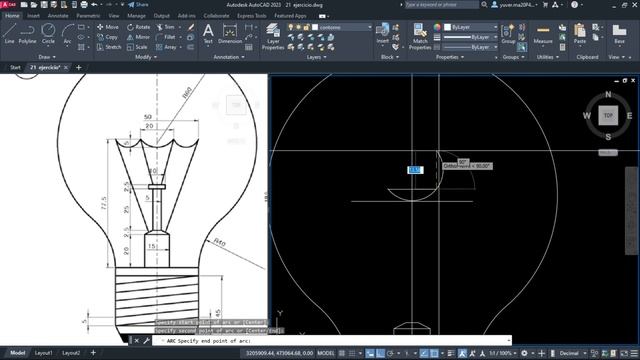Open the Home ribbon tab
The width and height of the screenshot is (640, 360).
[12, 16]
